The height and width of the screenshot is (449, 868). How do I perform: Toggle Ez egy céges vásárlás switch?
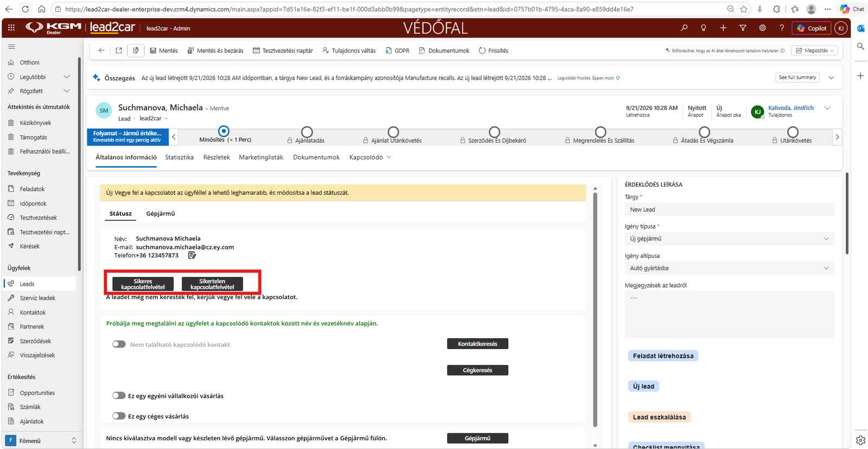119,416
